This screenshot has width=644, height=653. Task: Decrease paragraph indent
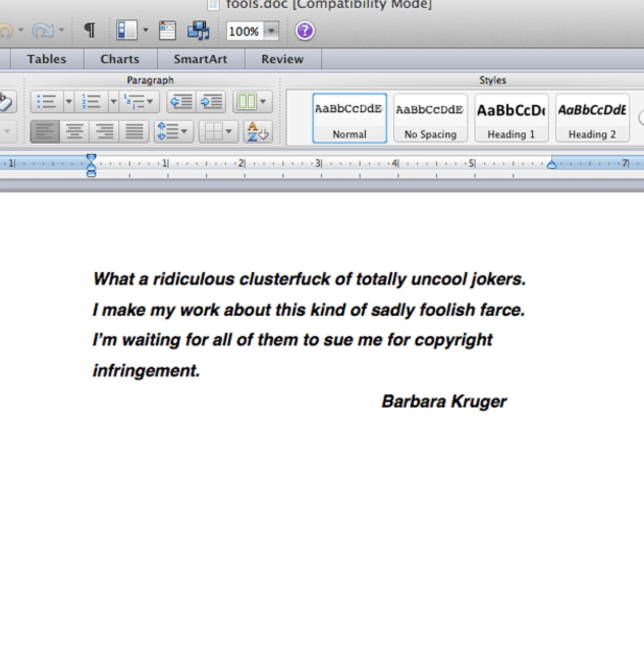click(x=181, y=102)
